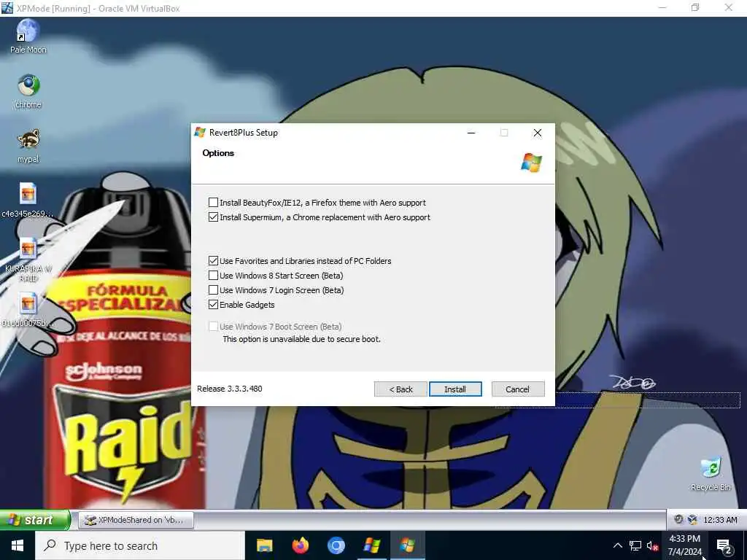Uncheck Install Supermium checkbox
The image size is (747, 560).
tap(214, 217)
